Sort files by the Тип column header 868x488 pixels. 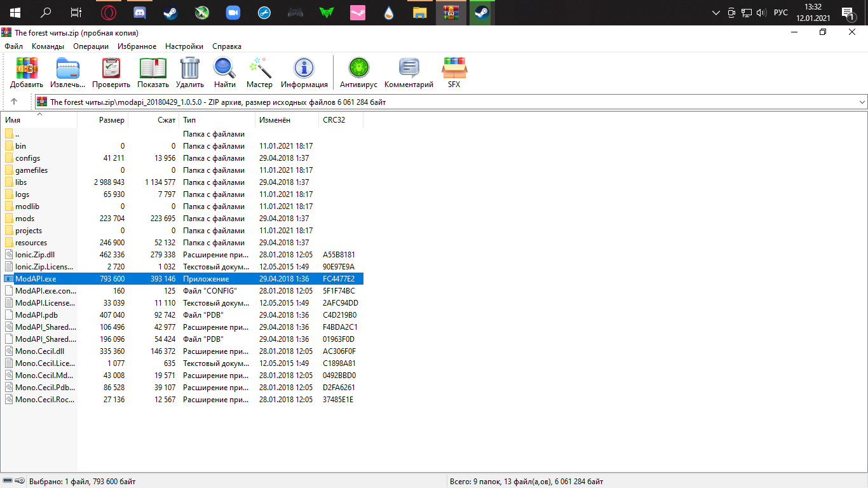coord(217,120)
